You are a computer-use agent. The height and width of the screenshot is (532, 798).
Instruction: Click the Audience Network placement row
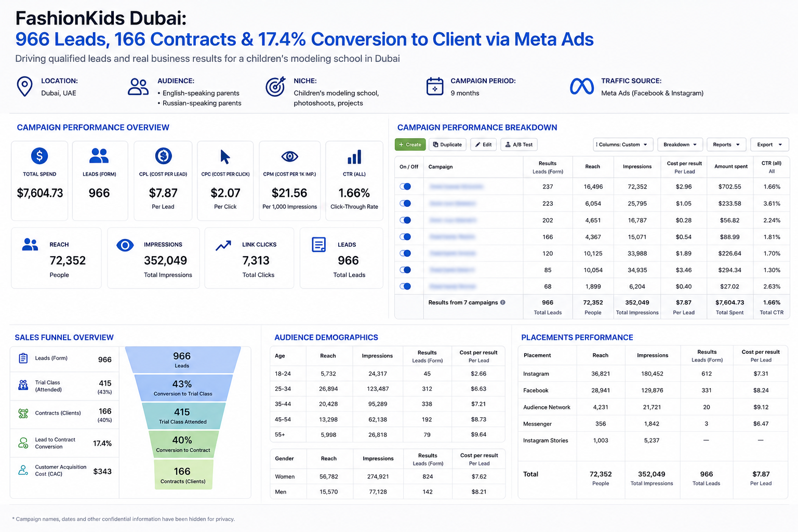(x=653, y=407)
